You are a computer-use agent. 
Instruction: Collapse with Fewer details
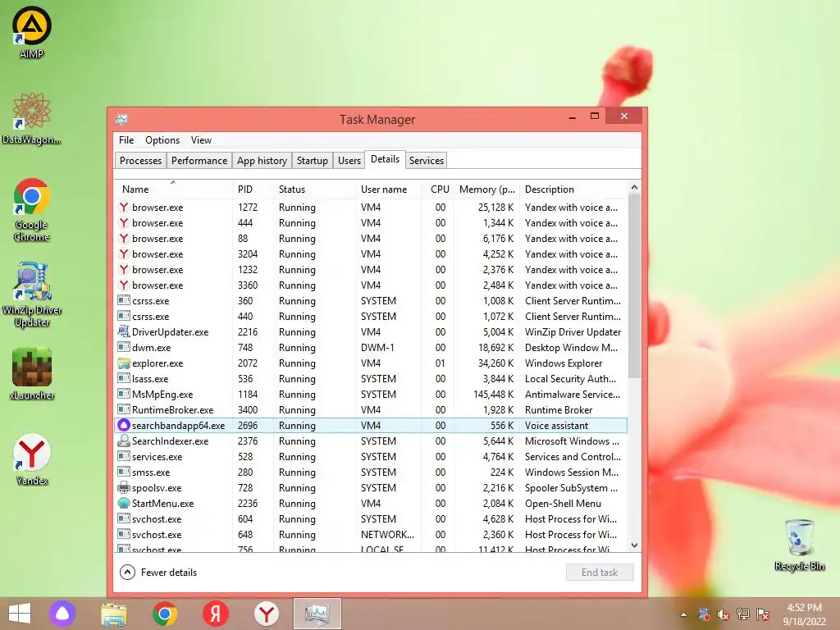click(x=158, y=572)
